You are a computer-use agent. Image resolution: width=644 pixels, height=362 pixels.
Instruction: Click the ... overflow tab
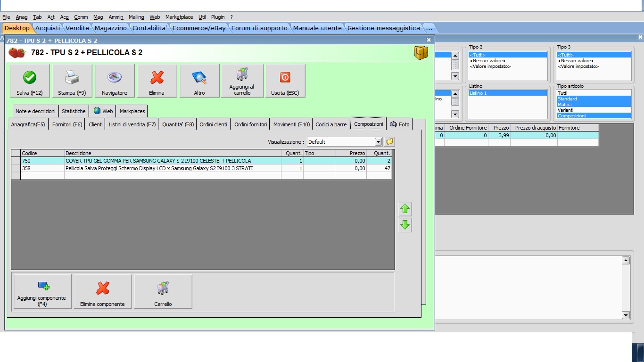[429, 28]
